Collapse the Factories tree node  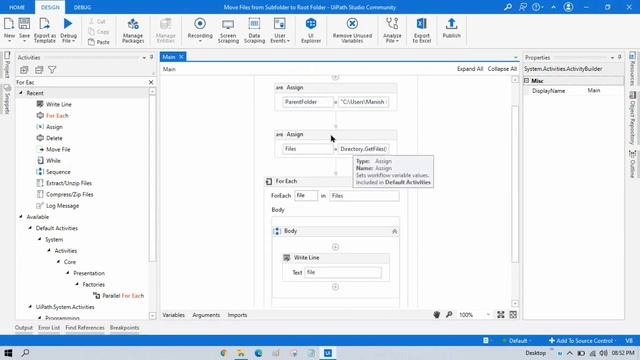coord(77,284)
